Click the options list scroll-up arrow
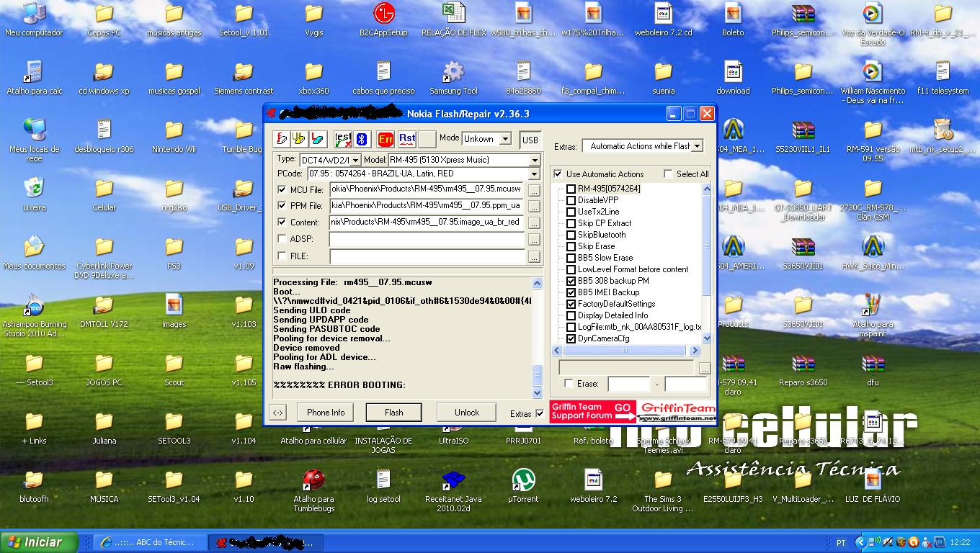Viewport: 980px width, 553px height. (706, 189)
